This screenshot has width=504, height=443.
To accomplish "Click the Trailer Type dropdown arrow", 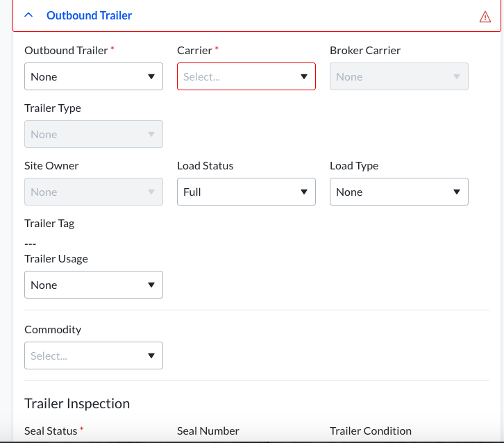I will coord(151,134).
